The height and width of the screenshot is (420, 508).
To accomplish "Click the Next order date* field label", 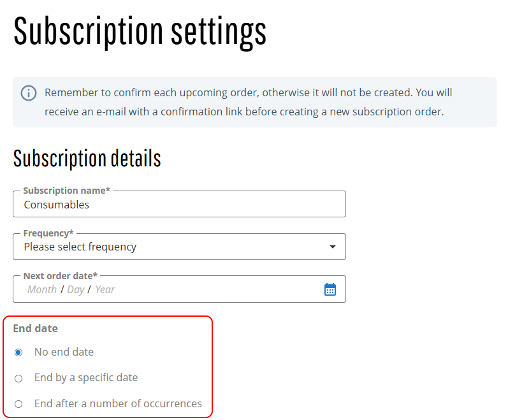I will coord(61,276).
